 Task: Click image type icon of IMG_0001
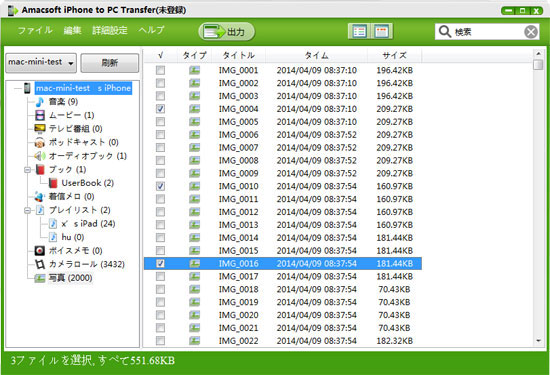point(194,70)
